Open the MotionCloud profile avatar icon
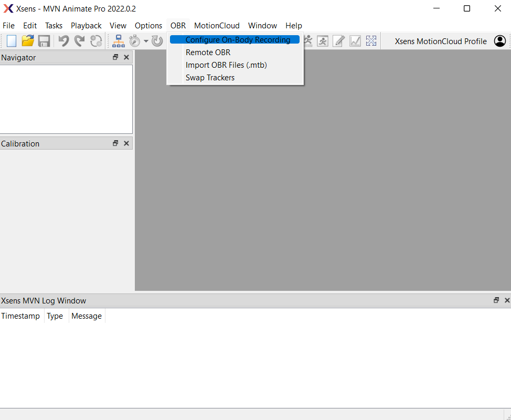The height and width of the screenshot is (420, 511). tap(500, 41)
